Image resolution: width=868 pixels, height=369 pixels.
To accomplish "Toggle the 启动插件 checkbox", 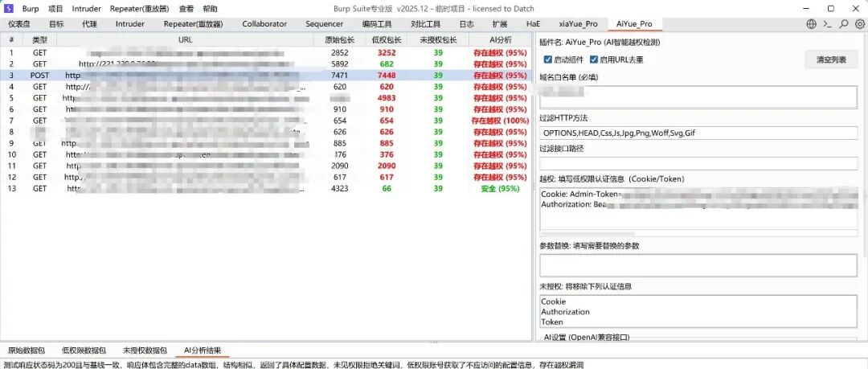I will 547,59.
